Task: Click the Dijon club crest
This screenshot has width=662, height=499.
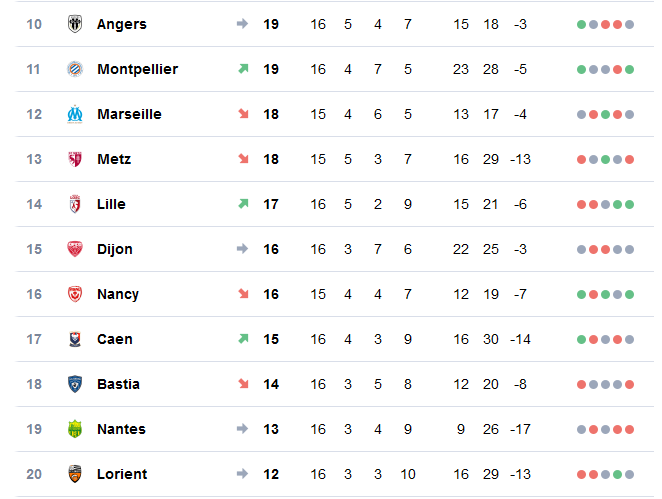Action: point(75,249)
